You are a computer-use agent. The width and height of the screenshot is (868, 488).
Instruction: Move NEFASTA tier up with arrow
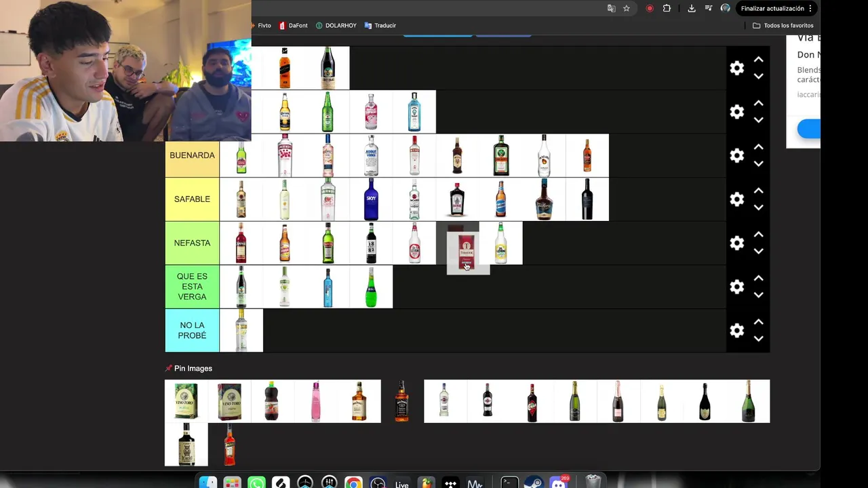759,235
